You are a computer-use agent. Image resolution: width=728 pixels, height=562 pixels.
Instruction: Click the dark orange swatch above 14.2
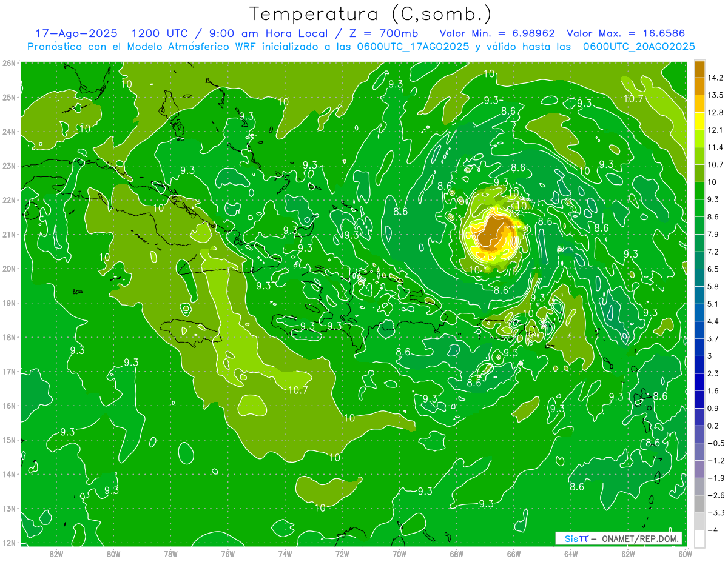pos(699,69)
